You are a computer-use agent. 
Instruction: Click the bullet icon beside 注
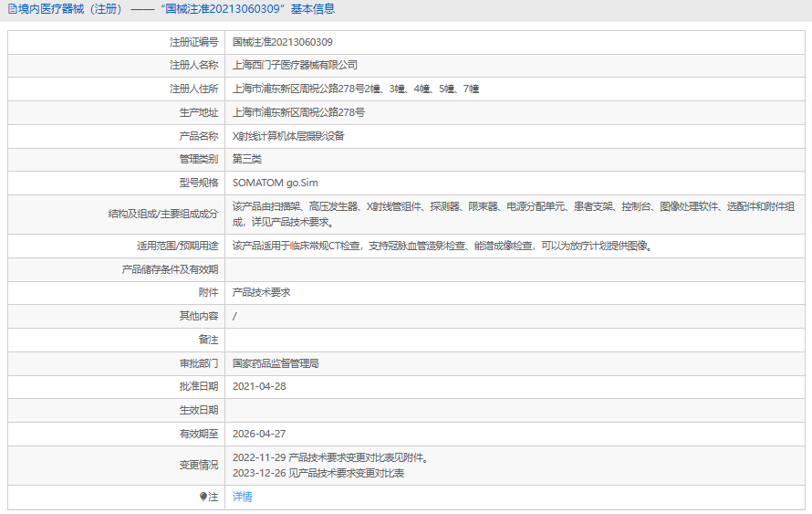[x=203, y=497]
